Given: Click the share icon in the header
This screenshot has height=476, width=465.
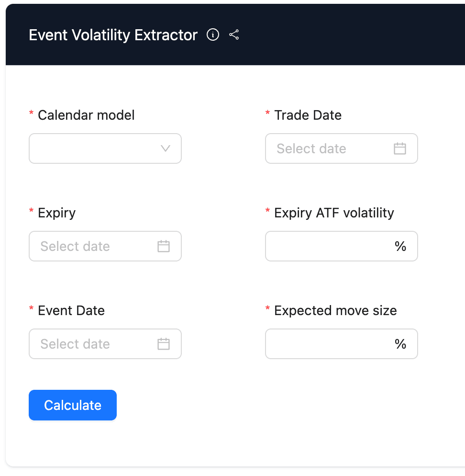Looking at the screenshot, I should 234,34.
